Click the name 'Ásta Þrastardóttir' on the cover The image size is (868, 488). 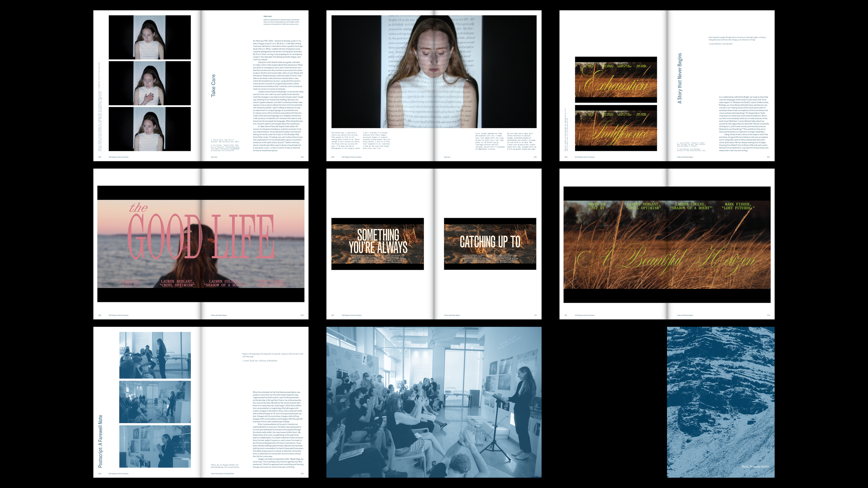[755, 466]
